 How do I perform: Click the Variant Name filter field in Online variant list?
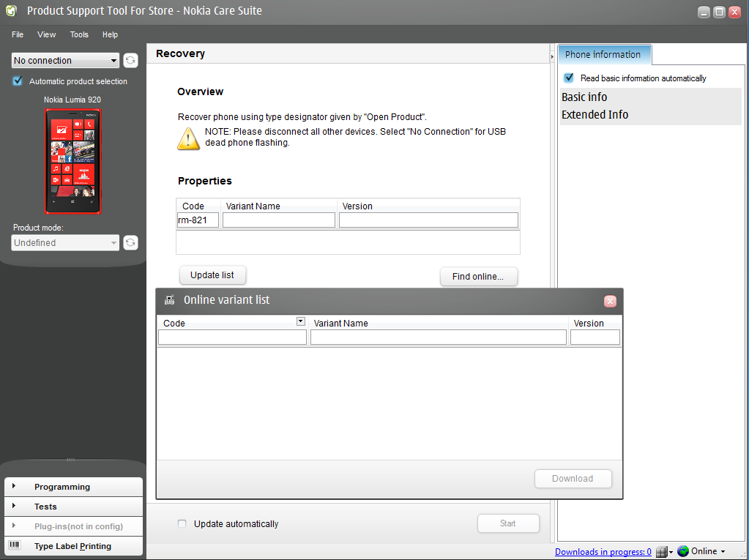[439, 337]
